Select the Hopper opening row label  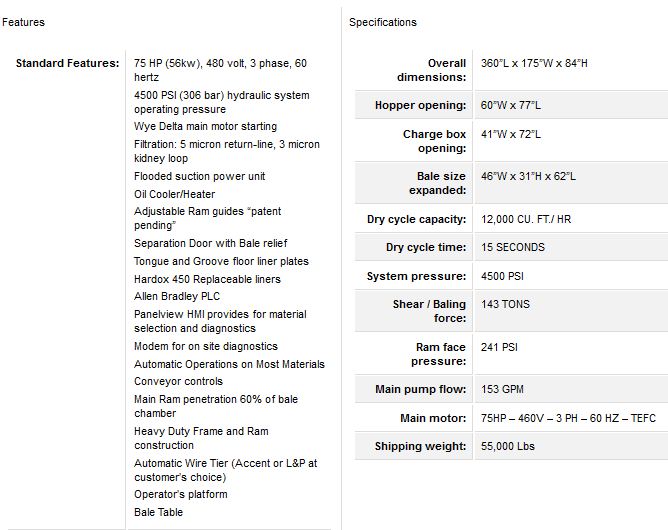coord(420,105)
